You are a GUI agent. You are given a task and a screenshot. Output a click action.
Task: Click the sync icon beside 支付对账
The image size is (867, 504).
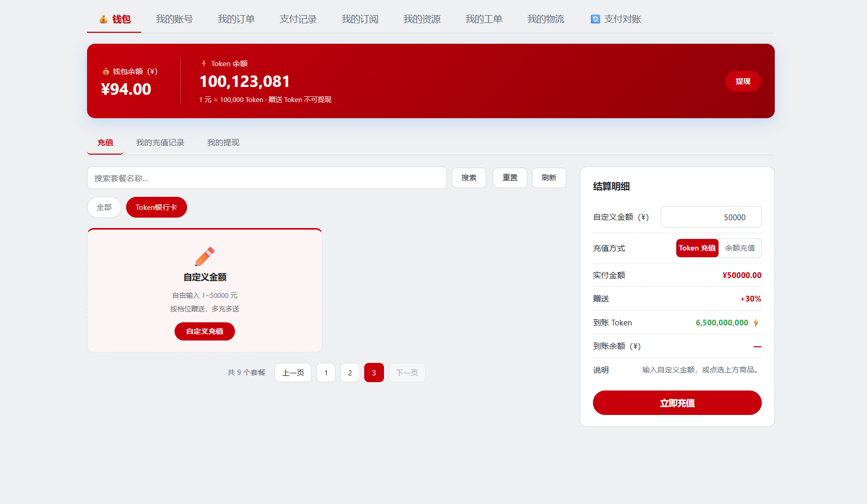pyautogui.click(x=596, y=19)
